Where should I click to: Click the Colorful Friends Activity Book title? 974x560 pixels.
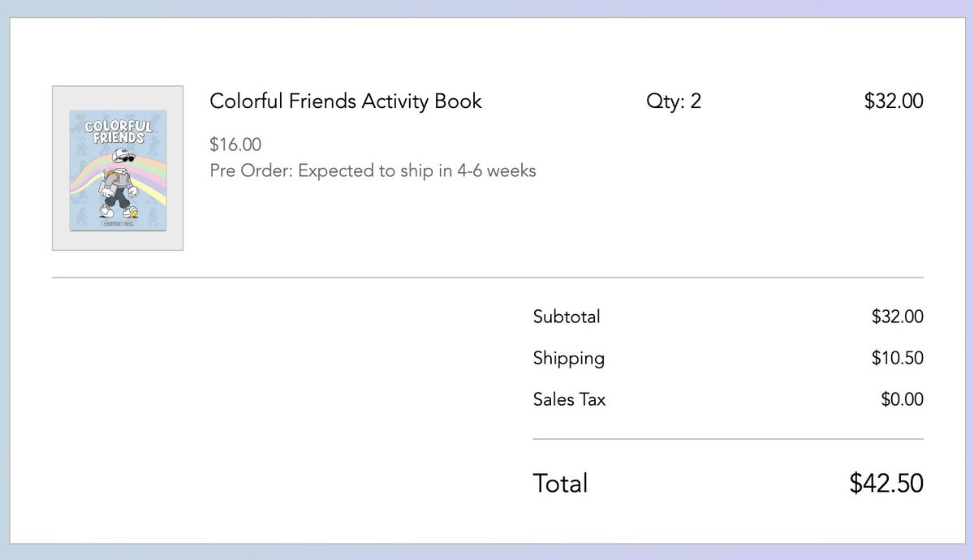[346, 101]
